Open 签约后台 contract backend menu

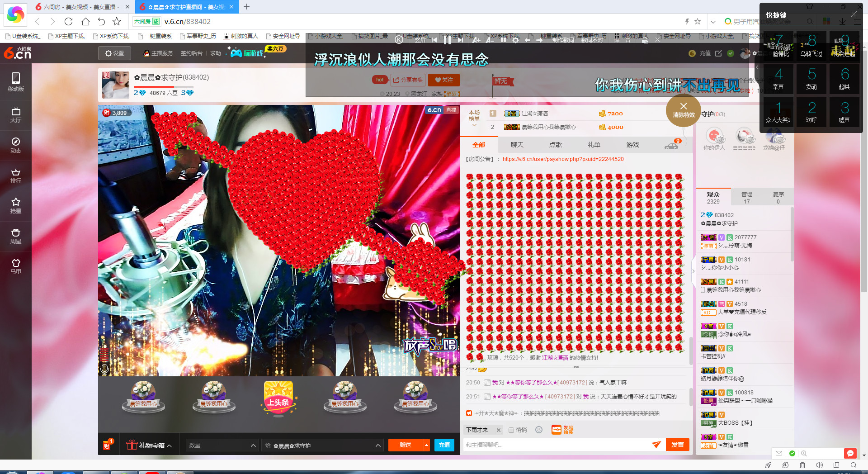191,53
